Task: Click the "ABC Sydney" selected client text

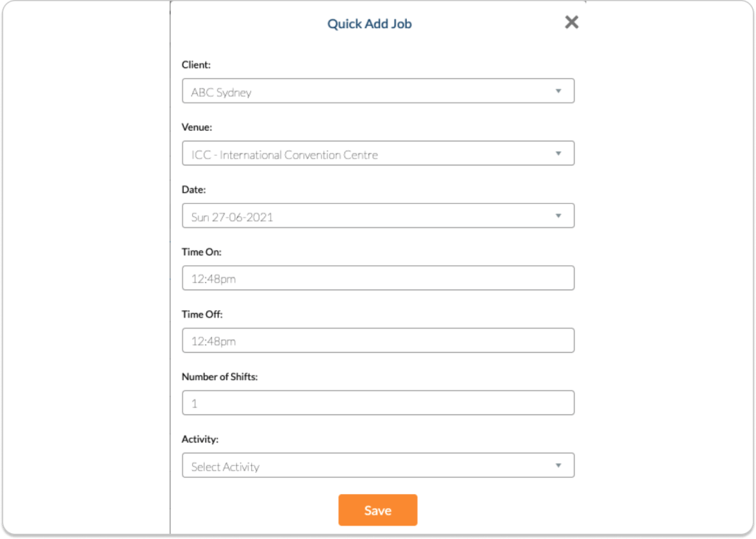Action: pos(221,92)
